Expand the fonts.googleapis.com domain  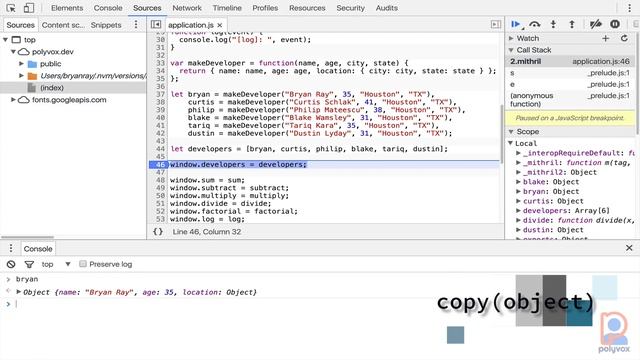(x=13, y=100)
